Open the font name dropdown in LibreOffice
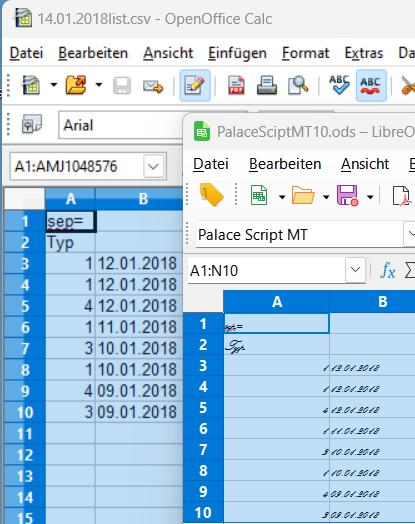The width and height of the screenshot is (415, 524). coord(410,234)
